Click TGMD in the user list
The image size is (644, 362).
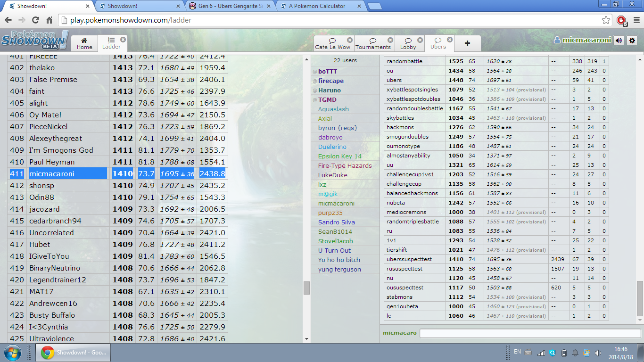(x=328, y=100)
